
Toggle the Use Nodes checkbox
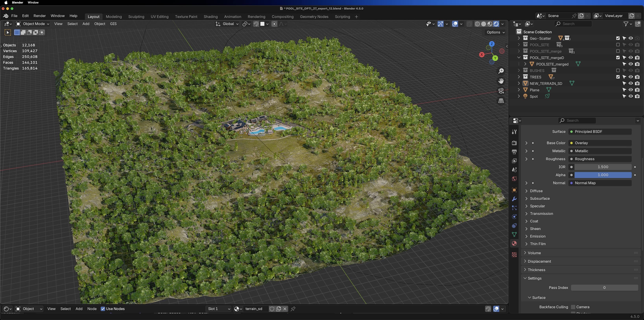click(103, 309)
